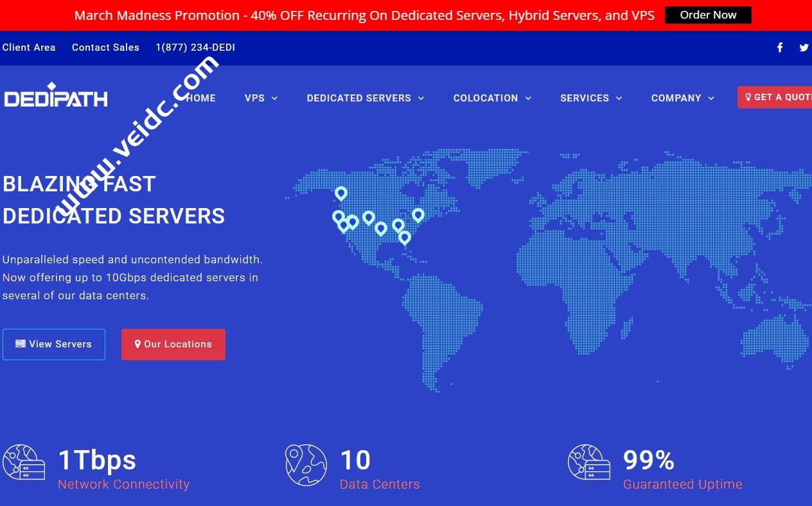Open the Contact Sales link
Image resolution: width=812 pixels, height=506 pixels.
pos(105,48)
